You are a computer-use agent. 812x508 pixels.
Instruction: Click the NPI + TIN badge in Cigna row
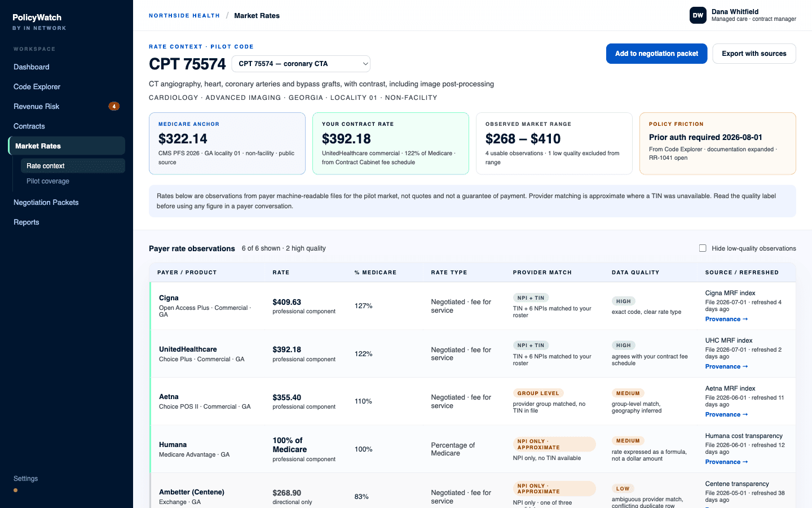click(531, 297)
